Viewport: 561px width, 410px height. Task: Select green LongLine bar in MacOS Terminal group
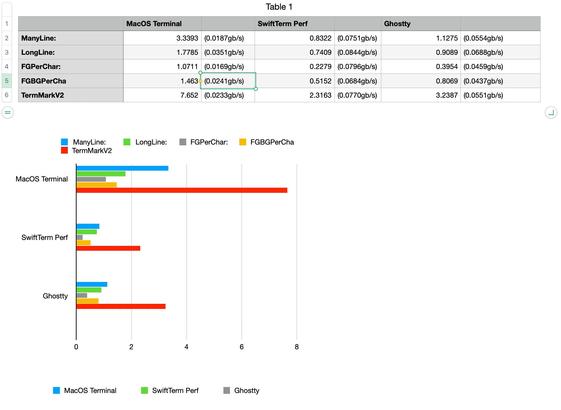[101, 174]
